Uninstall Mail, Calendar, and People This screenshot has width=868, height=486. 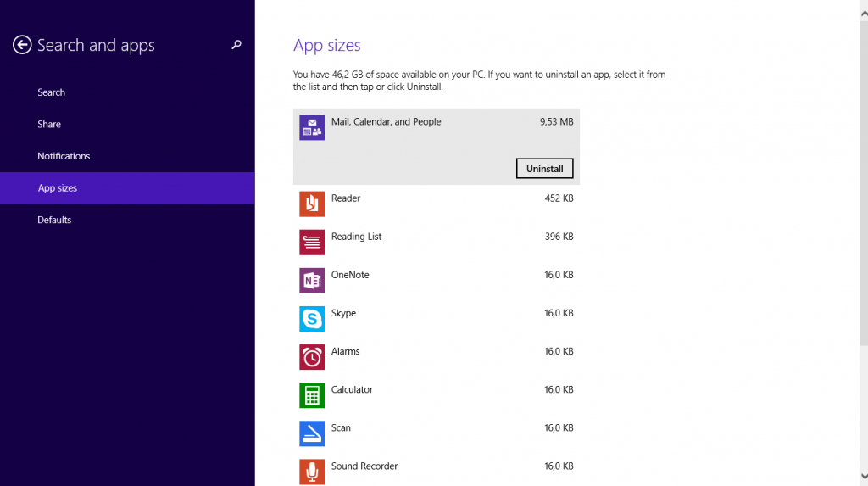pyautogui.click(x=545, y=169)
